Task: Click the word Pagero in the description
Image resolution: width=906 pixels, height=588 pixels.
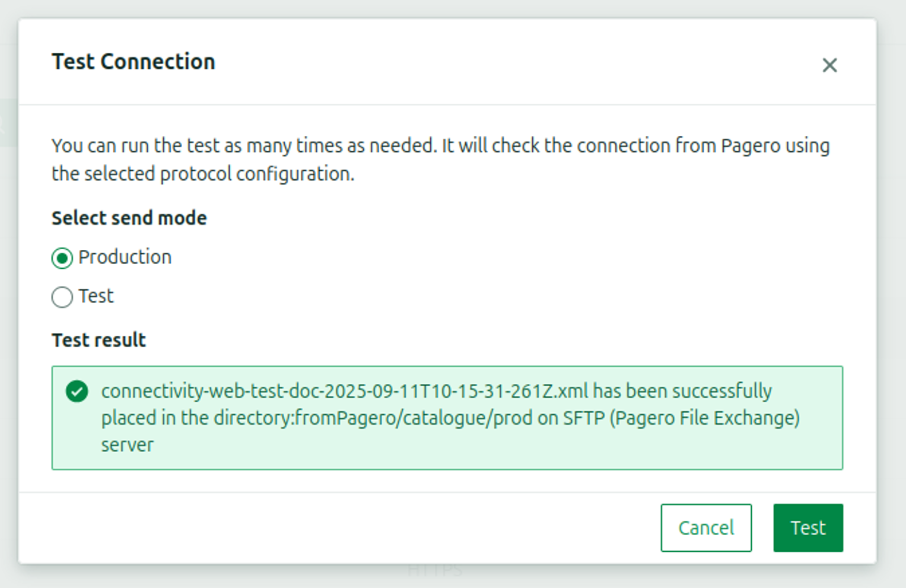Action: tap(750, 146)
